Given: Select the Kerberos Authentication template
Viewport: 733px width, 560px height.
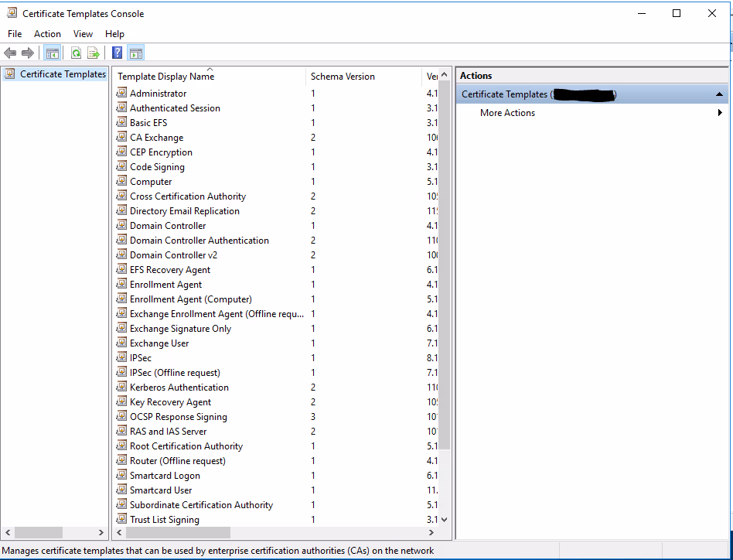Looking at the screenshot, I should click(179, 388).
